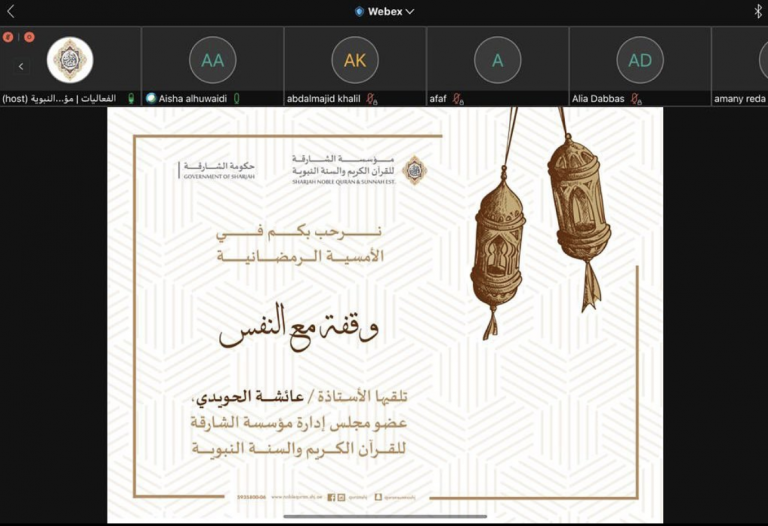Click the Bluetooth icon in top bar
Image resolution: width=768 pixels, height=526 pixels.
[757, 11]
